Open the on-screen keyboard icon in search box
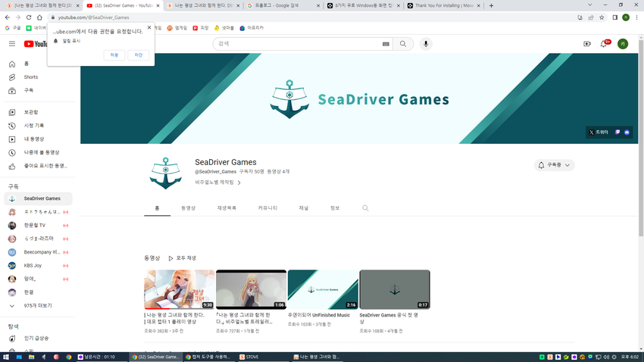The height and width of the screenshot is (362, 644). (x=386, y=44)
